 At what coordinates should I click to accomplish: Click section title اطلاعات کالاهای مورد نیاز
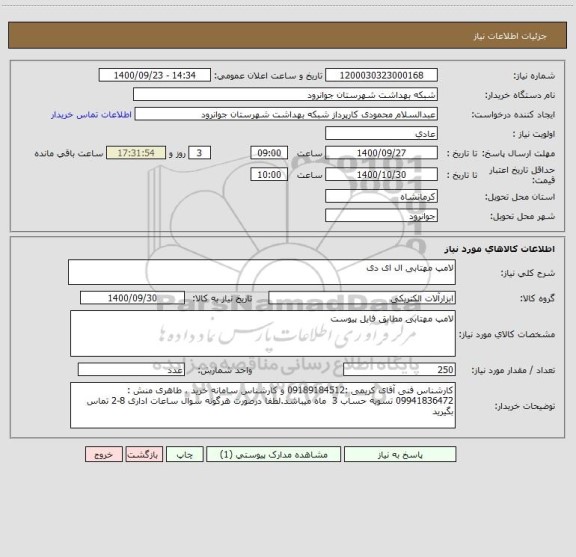(500, 249)
